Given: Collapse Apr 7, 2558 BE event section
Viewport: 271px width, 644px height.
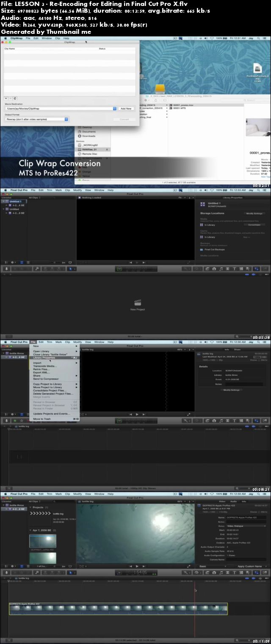Looking at the screenshot, I should (x=31, y=530).
